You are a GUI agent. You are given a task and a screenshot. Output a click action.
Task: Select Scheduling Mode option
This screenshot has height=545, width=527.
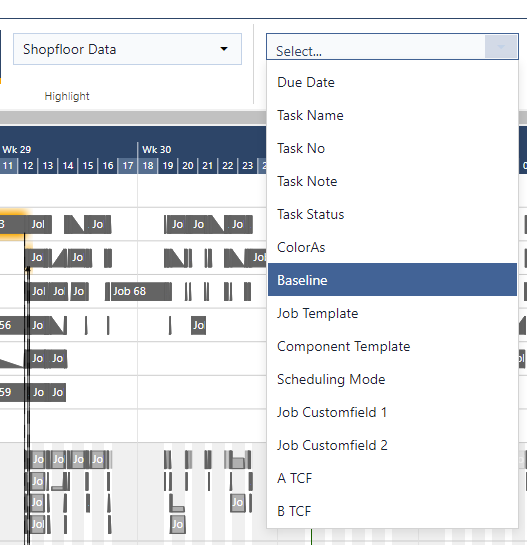tap(392, 379)
